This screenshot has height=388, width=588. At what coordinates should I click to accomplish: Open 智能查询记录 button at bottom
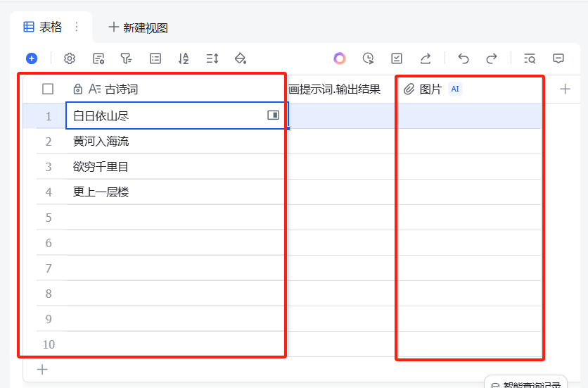point(525,384)
